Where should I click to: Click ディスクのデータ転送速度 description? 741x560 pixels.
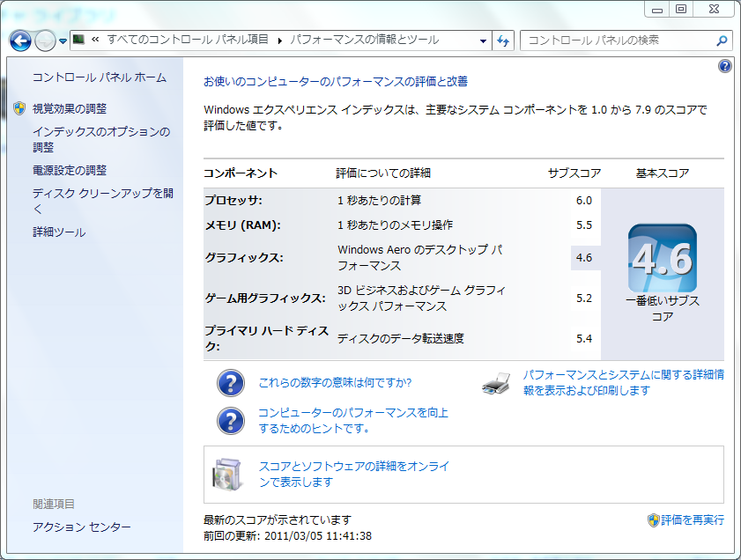pos(401,338)
